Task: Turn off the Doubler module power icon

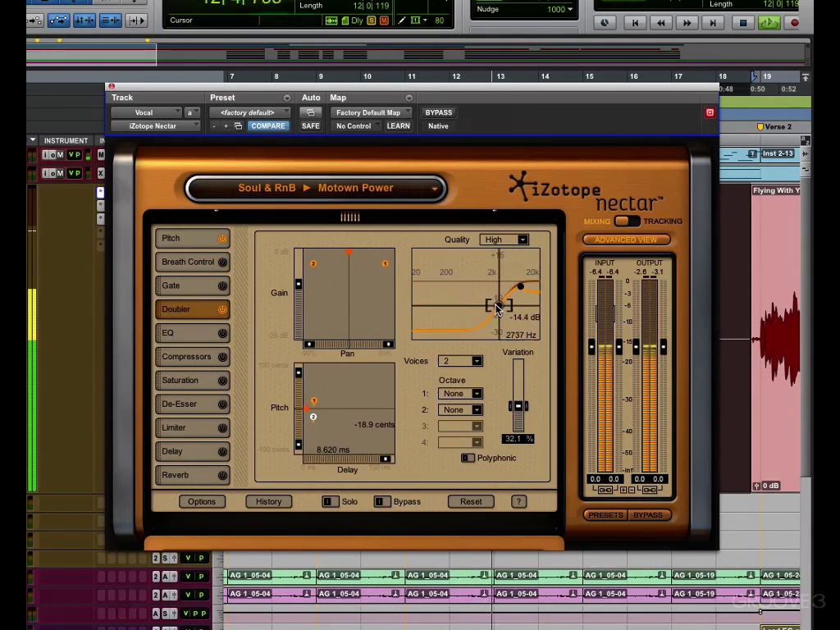Action: tap(222, 309)
